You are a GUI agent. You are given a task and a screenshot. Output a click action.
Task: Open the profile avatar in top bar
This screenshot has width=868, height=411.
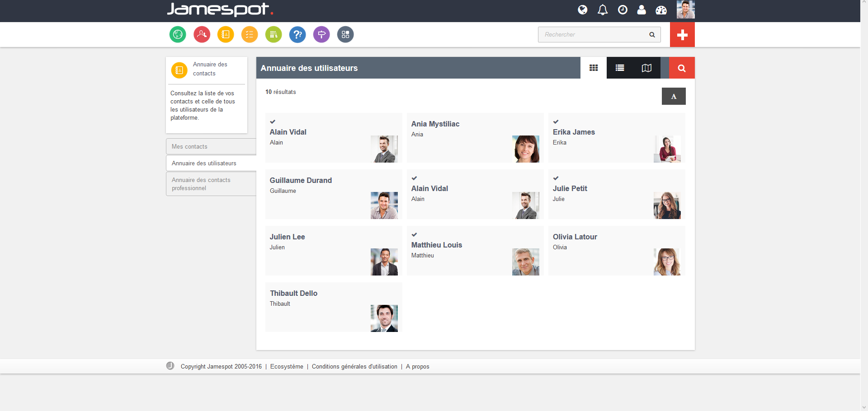coord(685,10)
